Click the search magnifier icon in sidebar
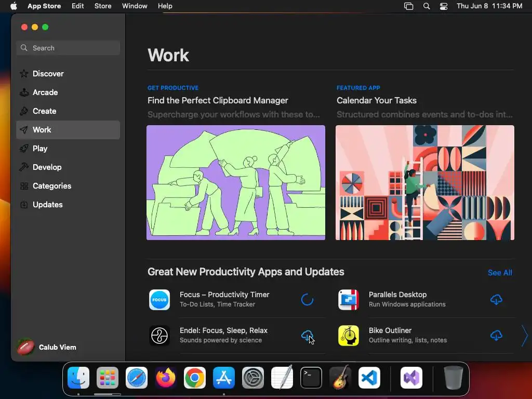This screenshot has width=532, height=399. 24,48
